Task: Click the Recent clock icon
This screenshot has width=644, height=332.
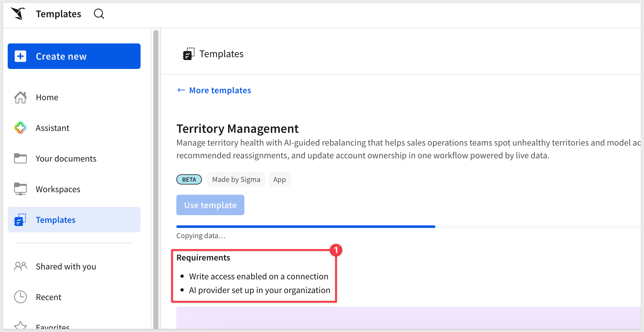Action: (x=20, y=297)
